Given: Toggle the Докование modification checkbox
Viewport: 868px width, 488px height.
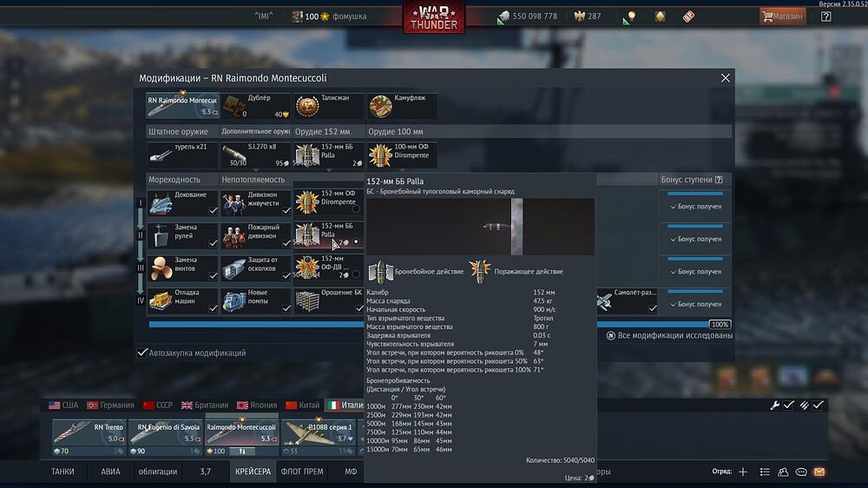Looking at the screenshot, I should (x=214, y=210).
